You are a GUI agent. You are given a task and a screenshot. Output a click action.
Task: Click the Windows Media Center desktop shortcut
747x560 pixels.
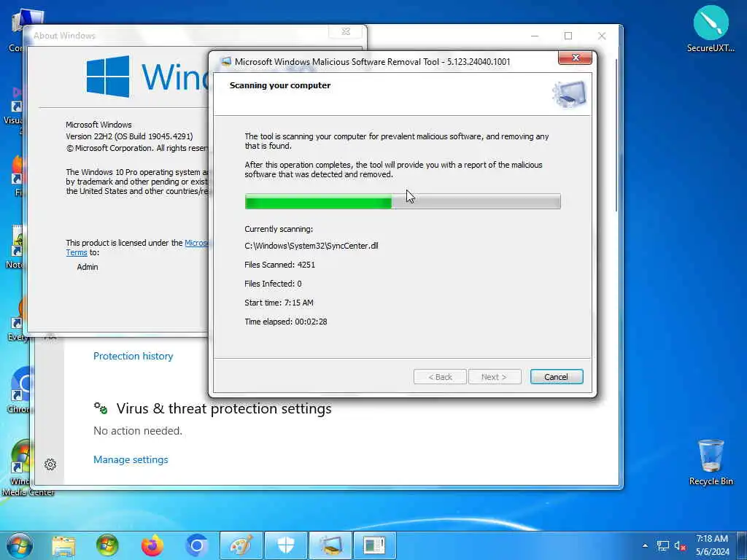tap(21, 468)
